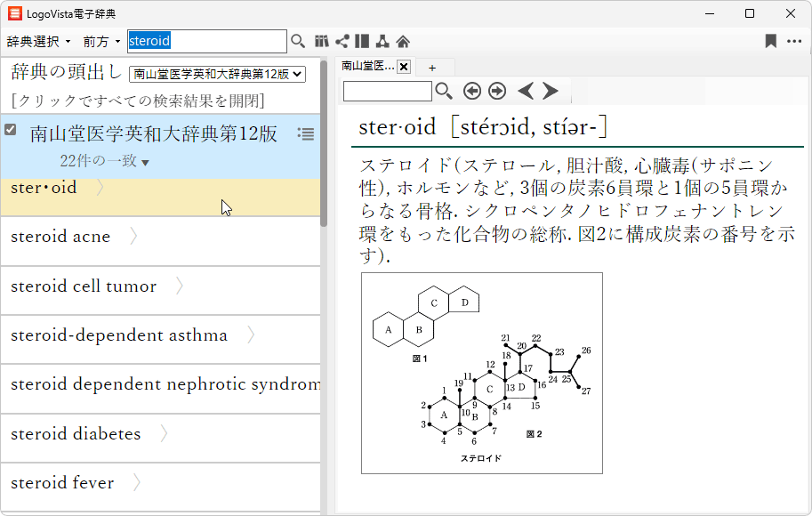
Task: Expand the dictionary selector combo box
Action: tap(217, 75)
